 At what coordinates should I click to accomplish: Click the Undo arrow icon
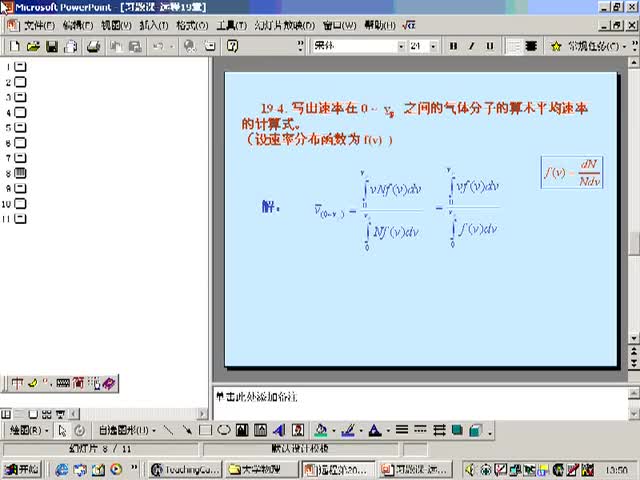coord(158,47)
